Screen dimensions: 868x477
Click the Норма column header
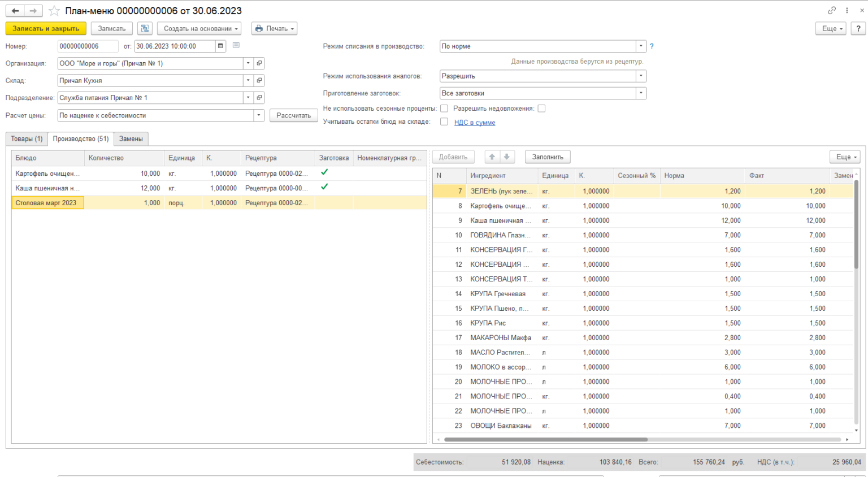coord(702,176)
